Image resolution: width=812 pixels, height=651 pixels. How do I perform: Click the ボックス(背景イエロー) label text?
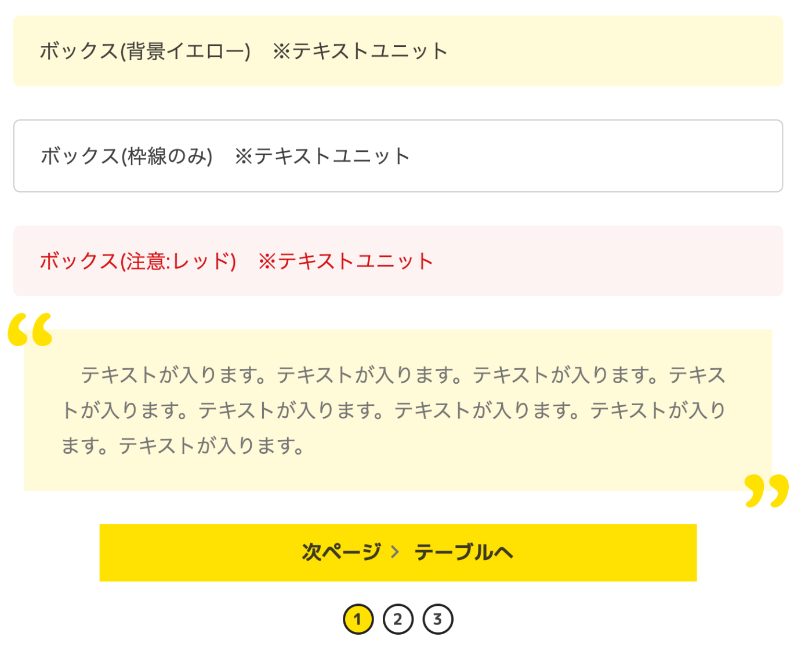point(145,51)
